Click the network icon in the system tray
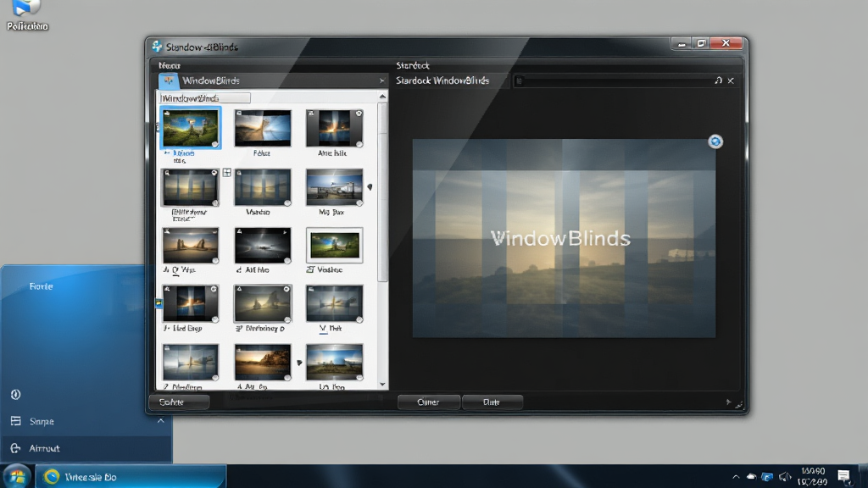The height and width of the screenshot is (488, 868). [x=767, y=476]
